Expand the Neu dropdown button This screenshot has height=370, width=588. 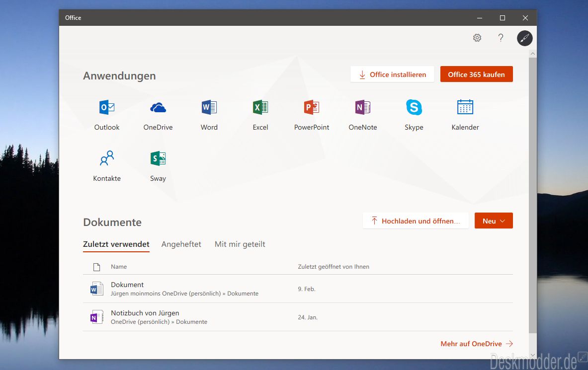coord(494,221)
